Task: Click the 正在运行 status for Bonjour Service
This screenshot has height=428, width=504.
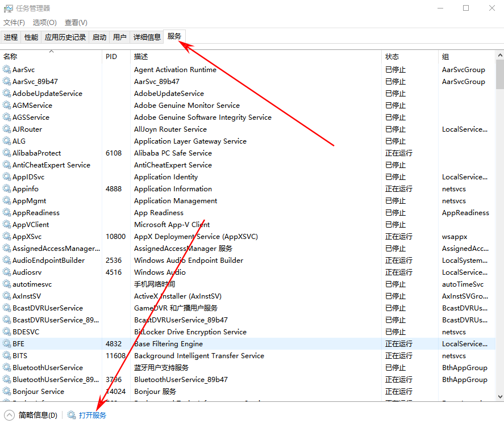Action: 398,392
